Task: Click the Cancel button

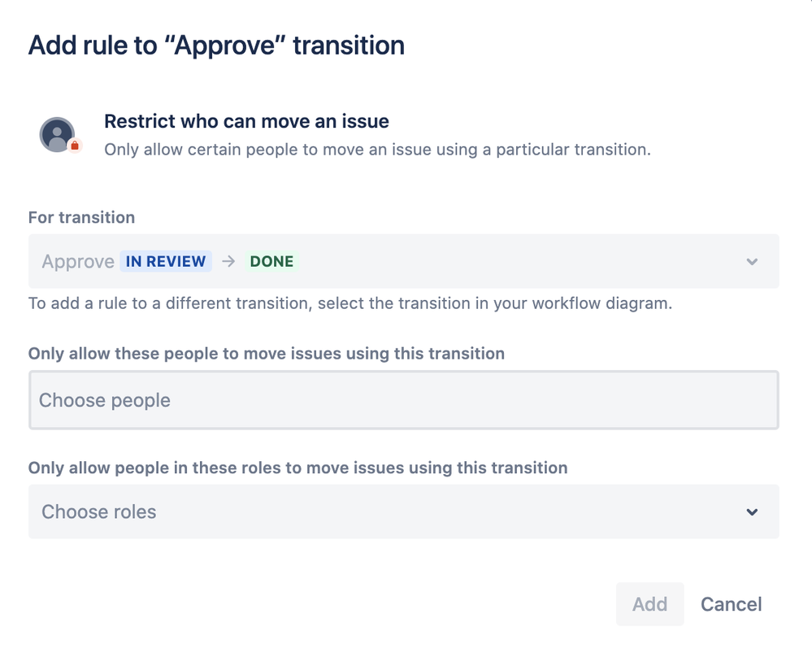Action: 730,604
